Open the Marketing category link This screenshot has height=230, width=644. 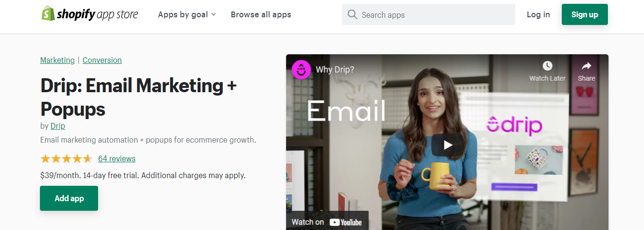point(58,60)
